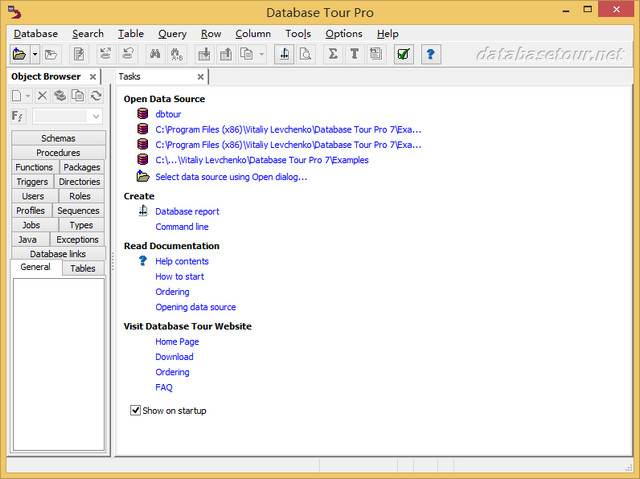Screen dimensions: 640x479
Task: Click the binoculars Find icon in toolbar
Action: (x=155, y=54)
